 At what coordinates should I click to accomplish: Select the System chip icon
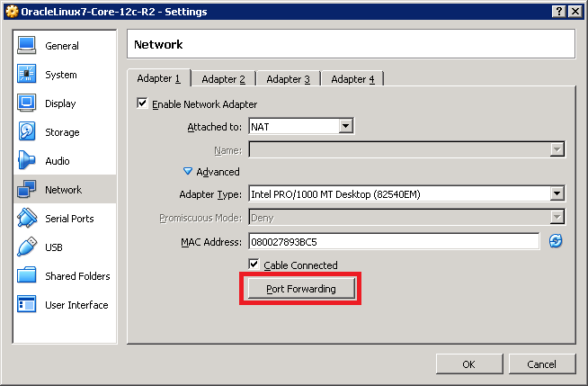(x=26, y=75)
